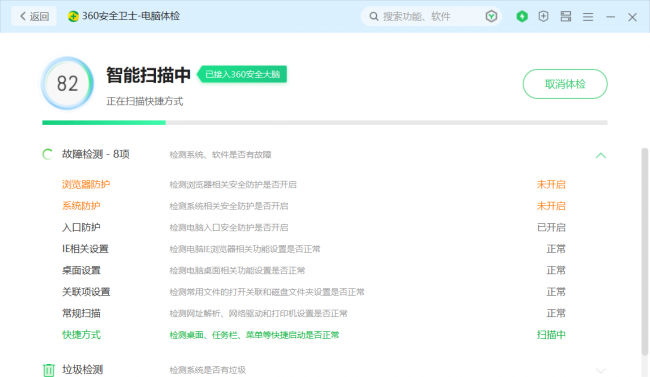Click the 正在扫描快捷方式 status text
This screenshot has width=650, height=377.
tap(145, 101)
